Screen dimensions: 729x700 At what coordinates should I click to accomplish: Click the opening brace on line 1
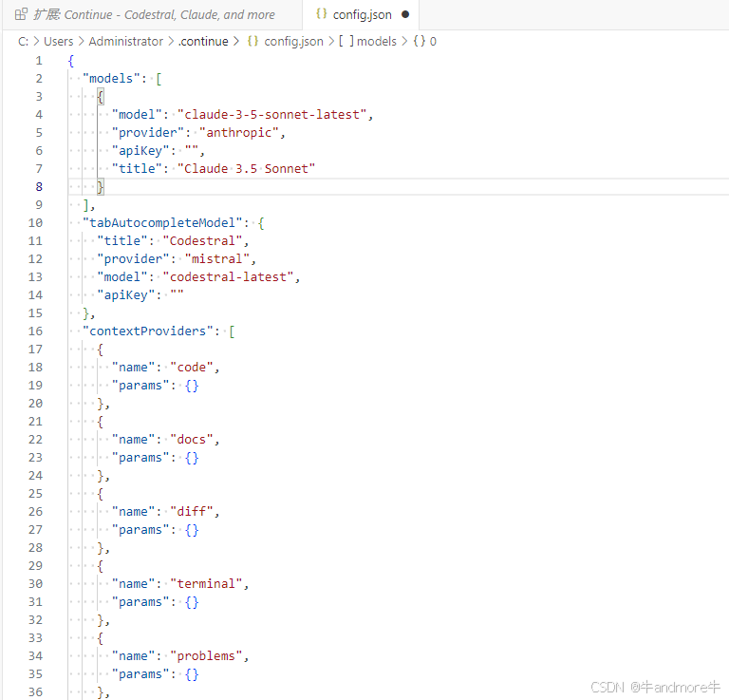[71, 61]
